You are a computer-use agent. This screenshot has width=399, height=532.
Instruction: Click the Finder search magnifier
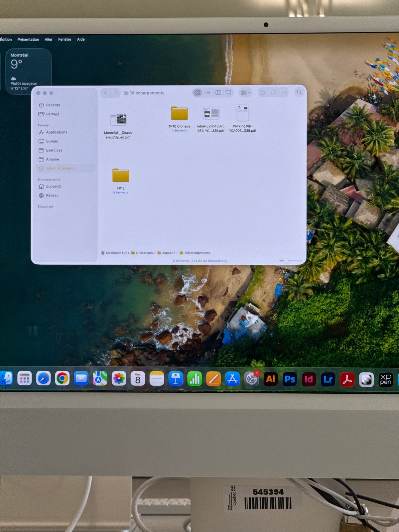click(x=299, y=92)
